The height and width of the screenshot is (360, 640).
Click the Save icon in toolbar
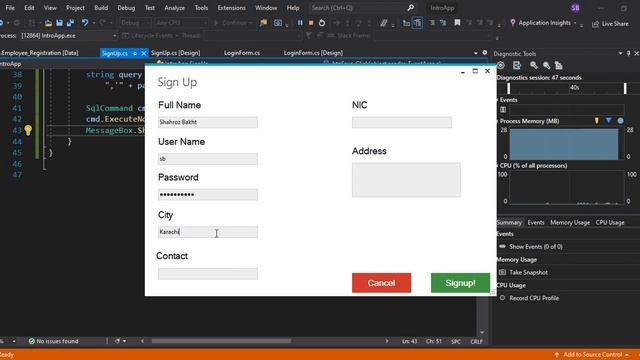click(x=59, y=23)
